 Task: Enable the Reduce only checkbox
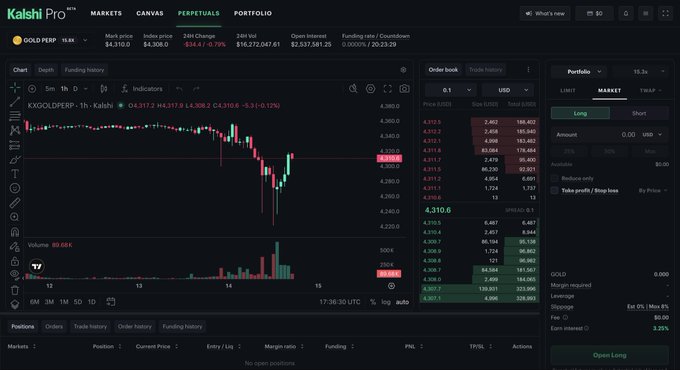(x=554, y=178)
